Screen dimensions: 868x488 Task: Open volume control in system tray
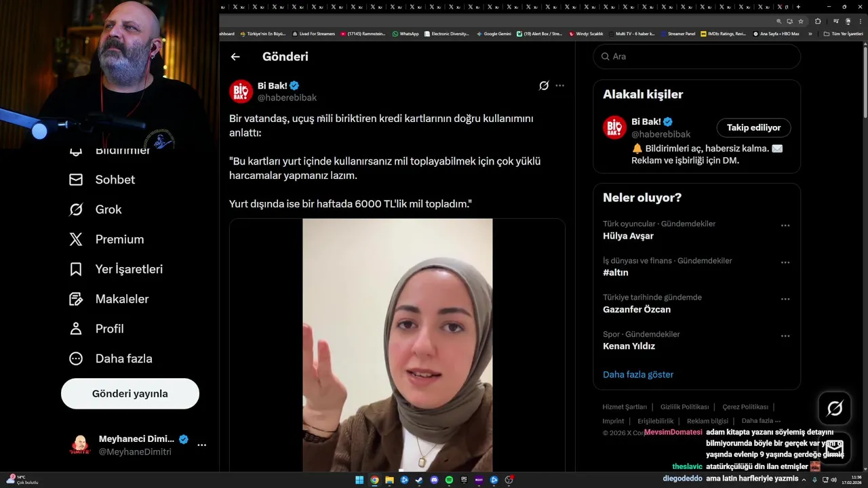(834, 480)
